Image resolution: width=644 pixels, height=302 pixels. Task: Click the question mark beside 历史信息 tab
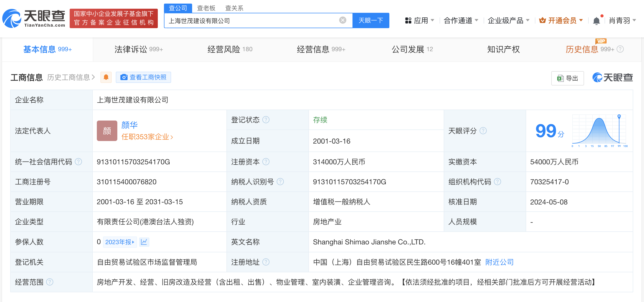(619, 49)
